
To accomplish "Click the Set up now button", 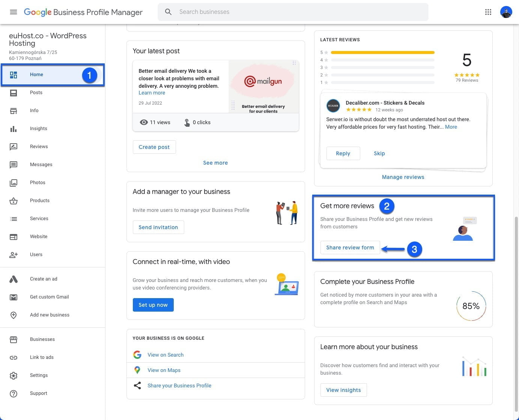I will point(153,305).
